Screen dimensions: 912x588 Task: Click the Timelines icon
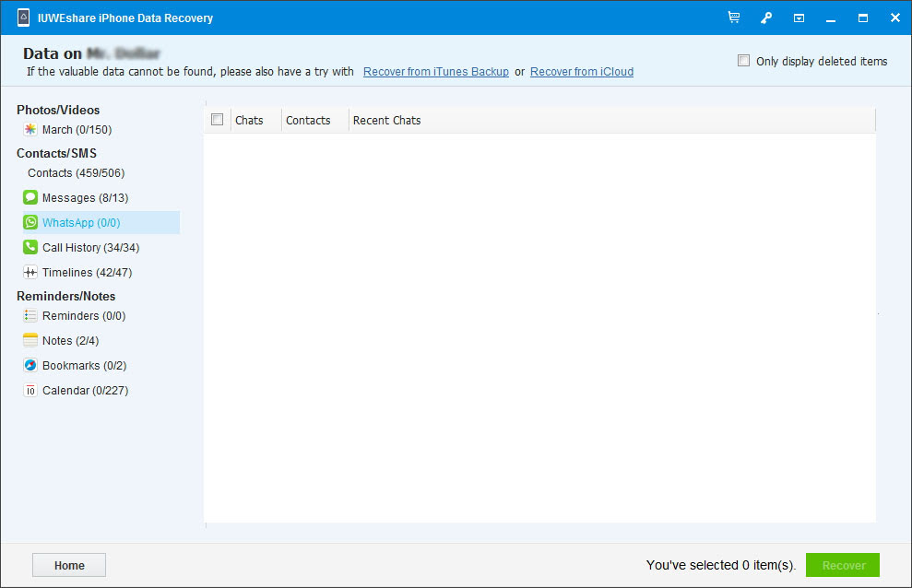tap(30, 272)
